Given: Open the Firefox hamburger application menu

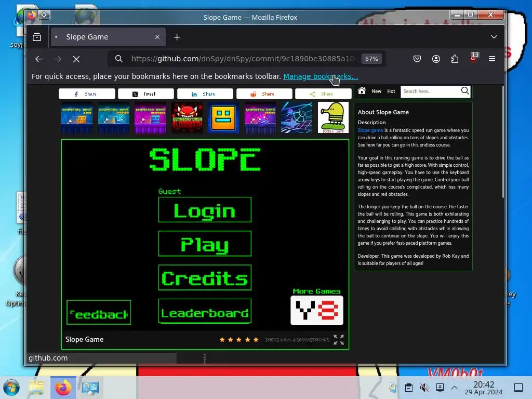Looking at the screenshot, I should (x=492, y=59).
